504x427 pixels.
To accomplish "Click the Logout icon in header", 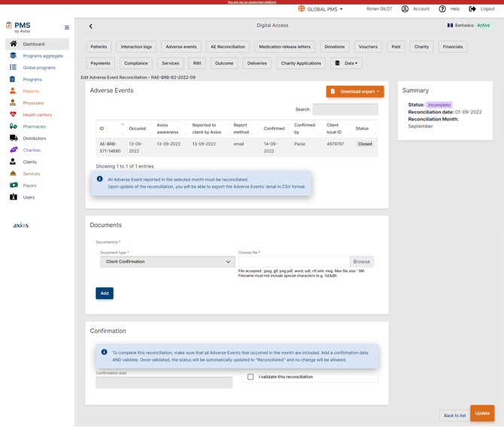I will point(472,9).
